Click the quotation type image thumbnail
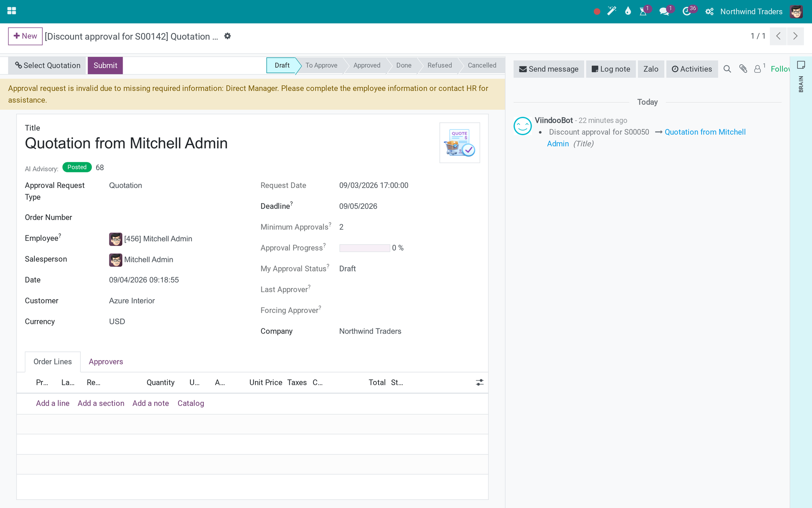812x508 pixels. coord(460,143)
